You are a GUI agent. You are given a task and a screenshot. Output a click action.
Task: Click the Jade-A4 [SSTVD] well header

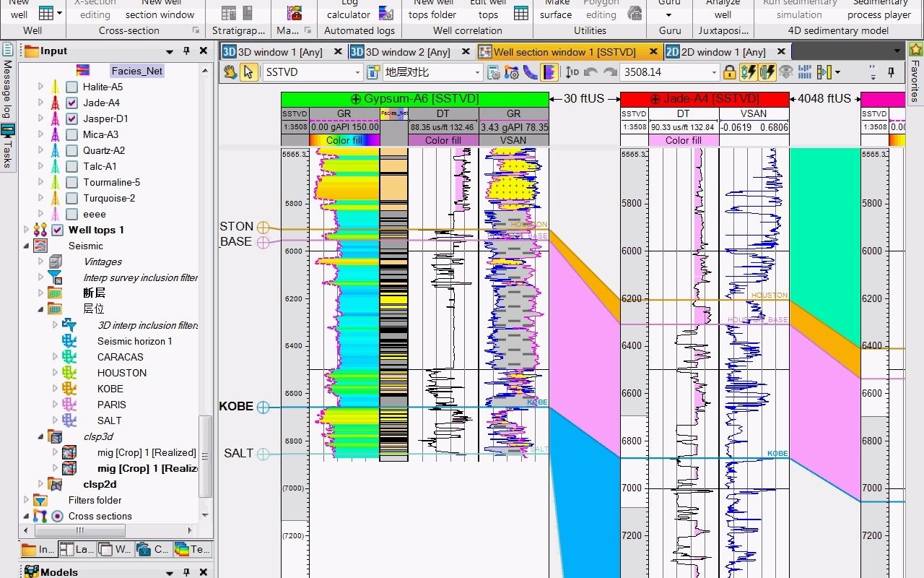coord(705,99)
